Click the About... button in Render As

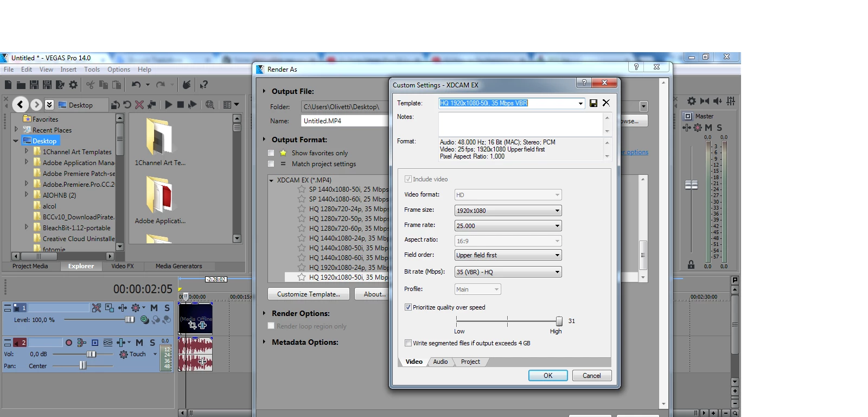[x=375, y=294]
